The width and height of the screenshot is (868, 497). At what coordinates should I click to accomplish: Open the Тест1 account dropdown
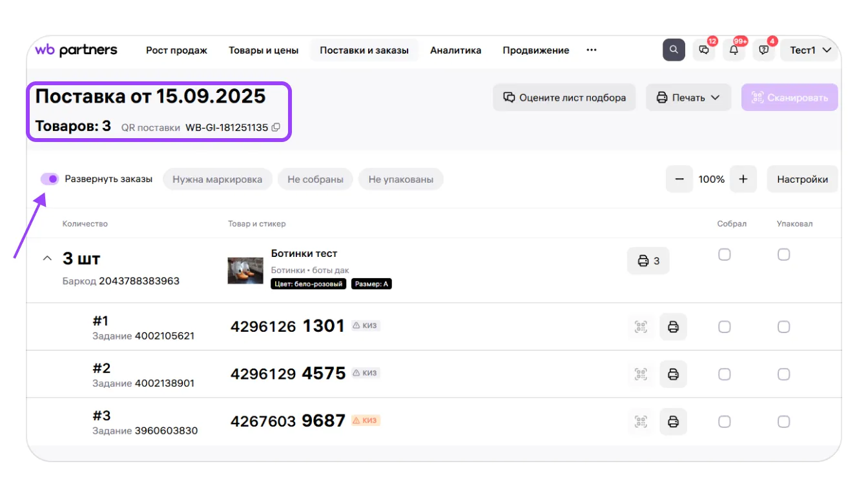coord(809,50)
